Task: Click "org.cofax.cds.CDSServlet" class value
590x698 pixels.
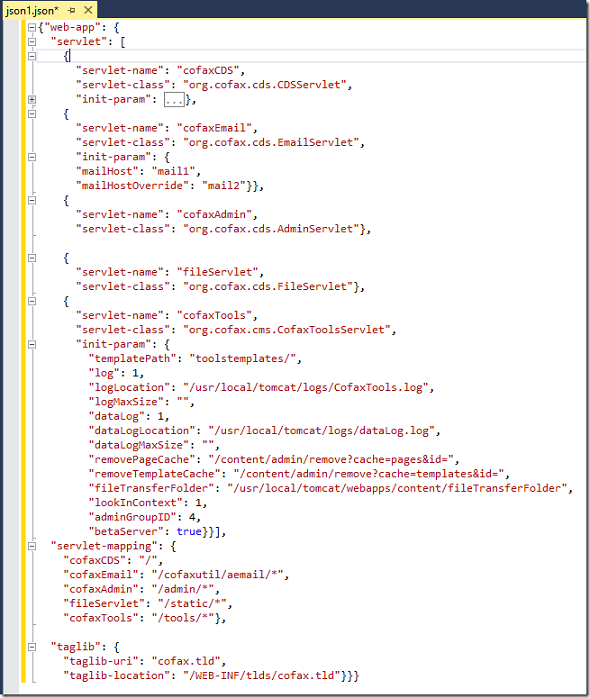Action: [x=265, y=85]
